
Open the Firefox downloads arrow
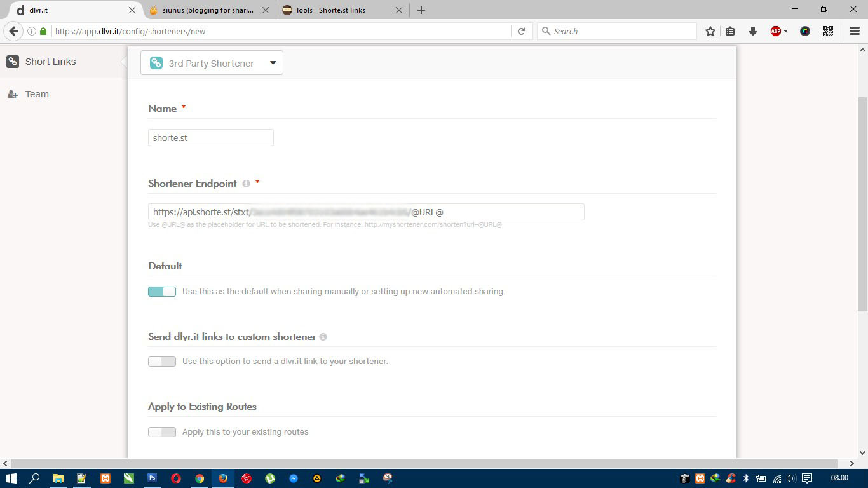[x=753, y=31]
